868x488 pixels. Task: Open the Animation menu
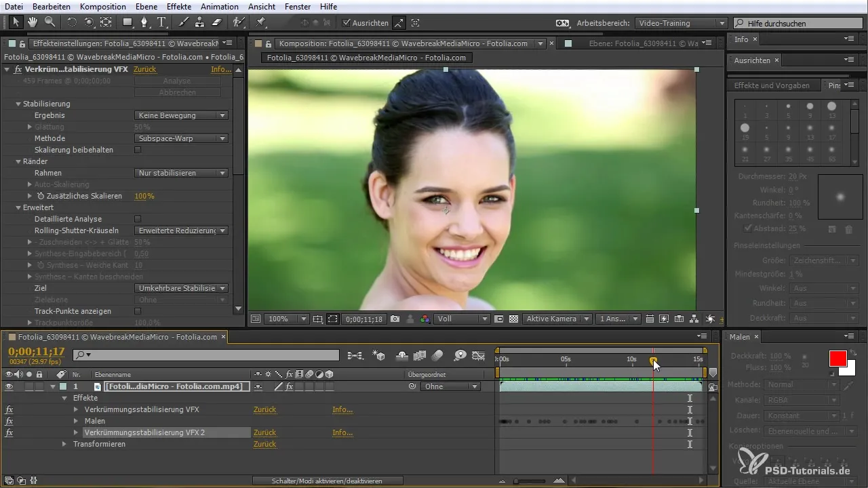[220, 6]
